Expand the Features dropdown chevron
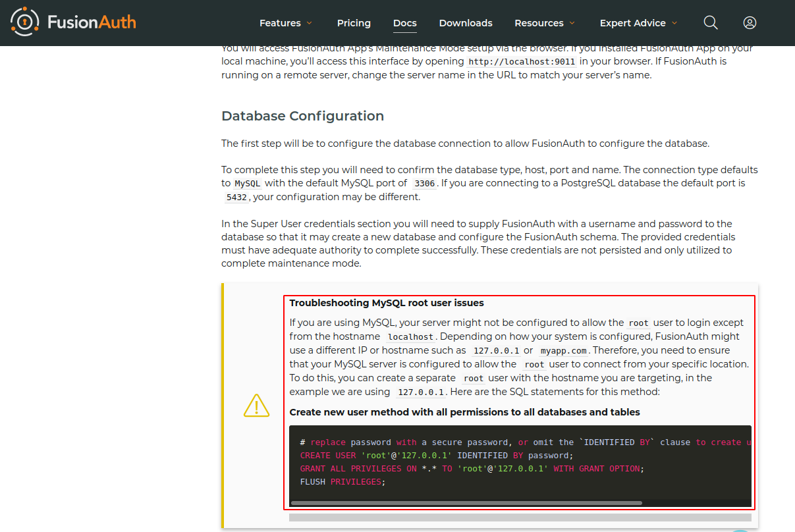The width and height of the screenshot is (795, 532). [x=309, y=23]
